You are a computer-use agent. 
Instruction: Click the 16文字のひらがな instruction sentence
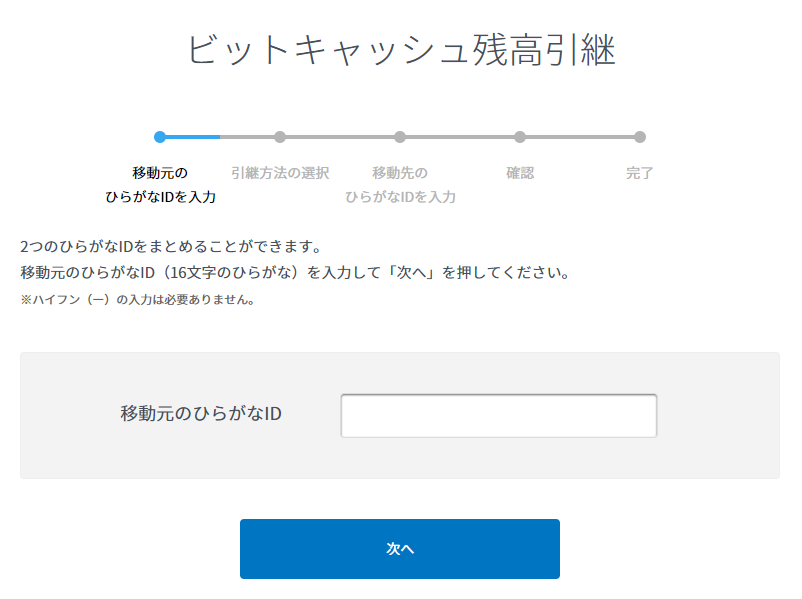point(295,272)
